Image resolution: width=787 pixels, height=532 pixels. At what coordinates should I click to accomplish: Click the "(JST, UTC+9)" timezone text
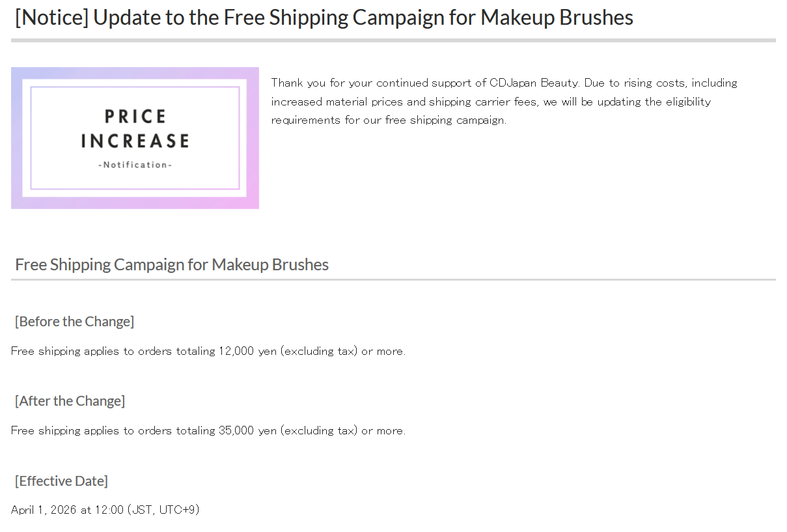163,510
